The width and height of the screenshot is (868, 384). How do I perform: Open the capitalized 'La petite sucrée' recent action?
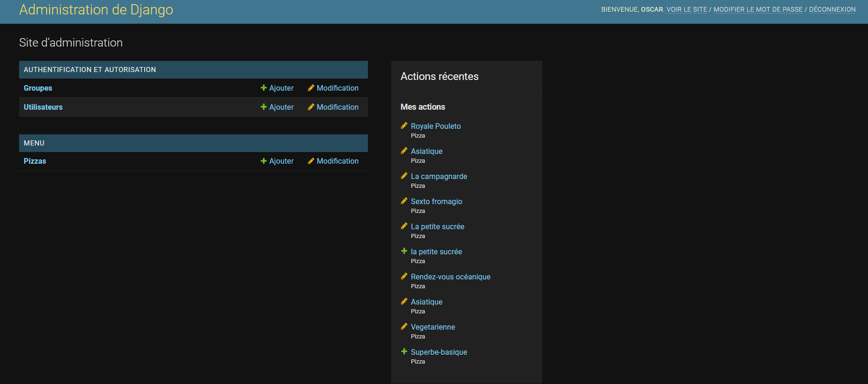tap(437, 226)
